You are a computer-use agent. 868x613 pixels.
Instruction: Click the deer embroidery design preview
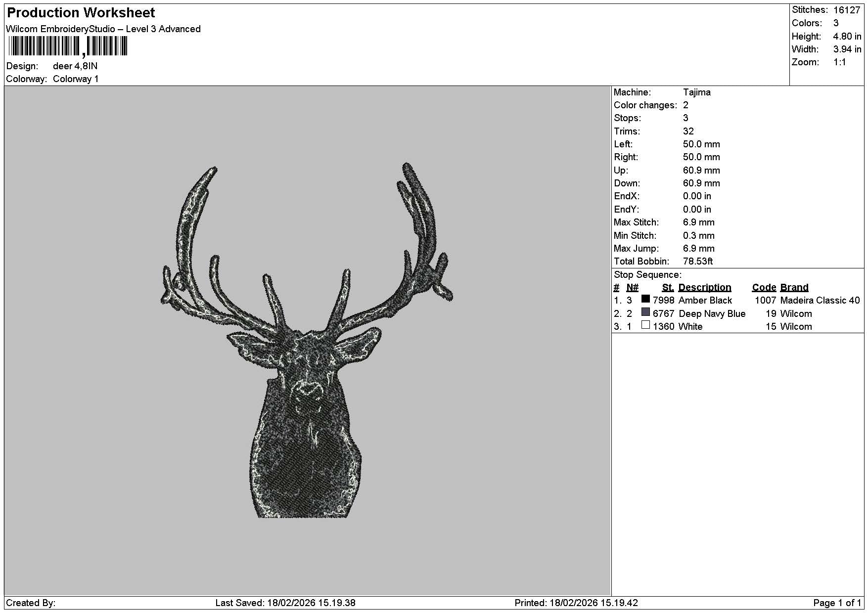pyautogui.click(x=307, y=341)
